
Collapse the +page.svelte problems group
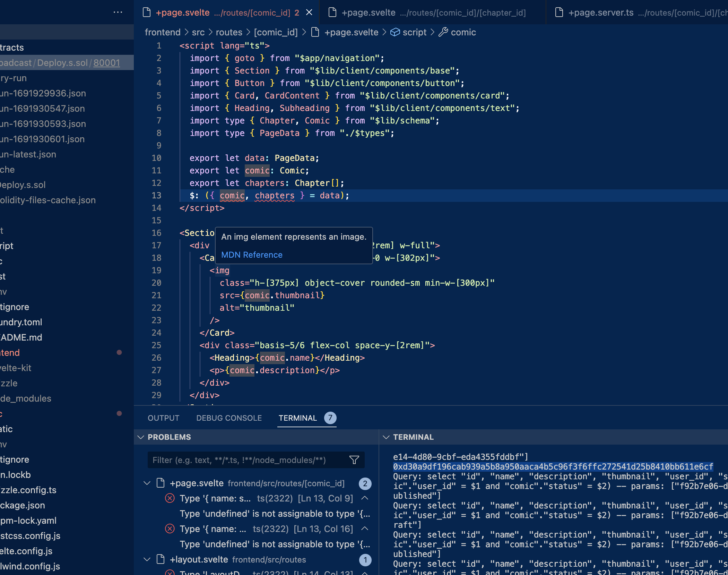pyautogui.click(x=147, y=483)
